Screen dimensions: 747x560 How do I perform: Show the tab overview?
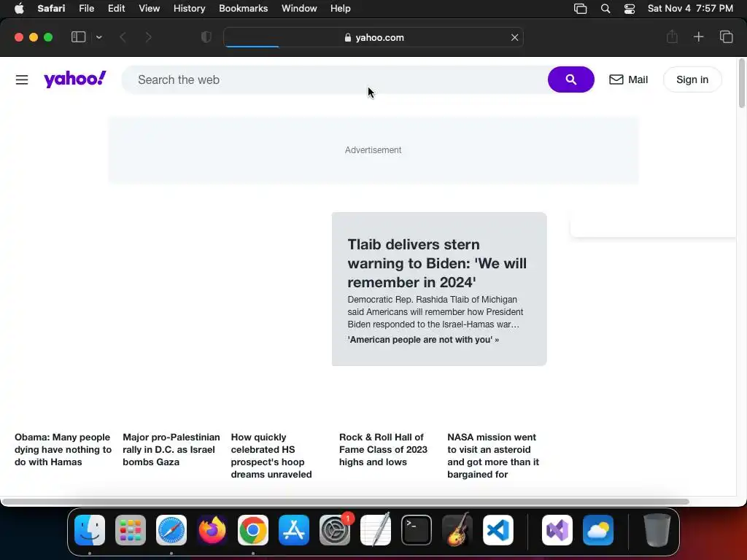point(726,36)
